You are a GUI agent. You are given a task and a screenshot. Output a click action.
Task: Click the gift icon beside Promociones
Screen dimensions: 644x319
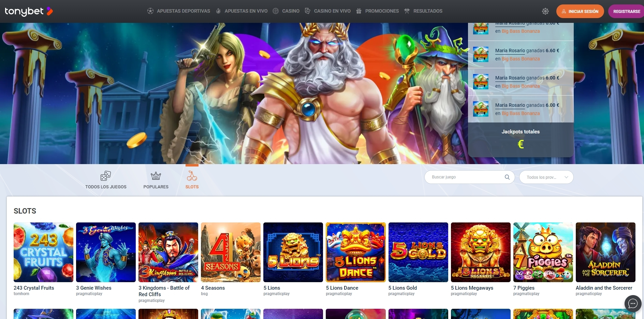coord(359,11)
